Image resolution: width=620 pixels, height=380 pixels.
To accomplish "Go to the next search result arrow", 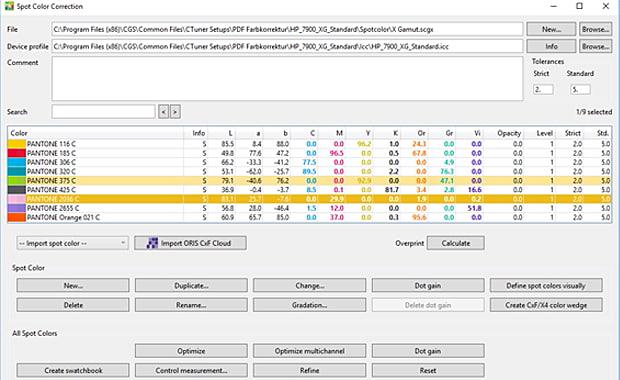I will coord(175,112).
